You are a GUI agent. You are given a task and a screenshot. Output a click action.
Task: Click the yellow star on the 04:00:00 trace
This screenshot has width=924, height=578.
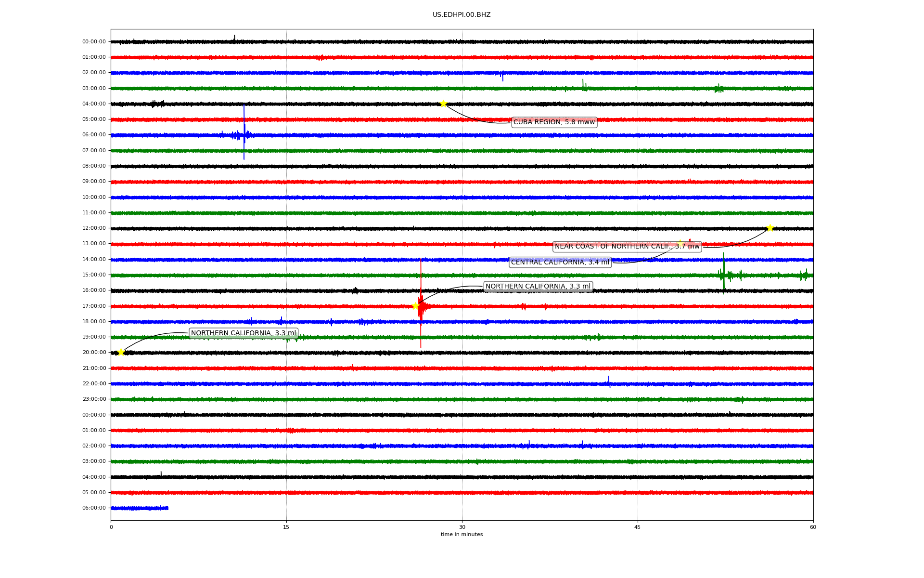tap(443, 104)
